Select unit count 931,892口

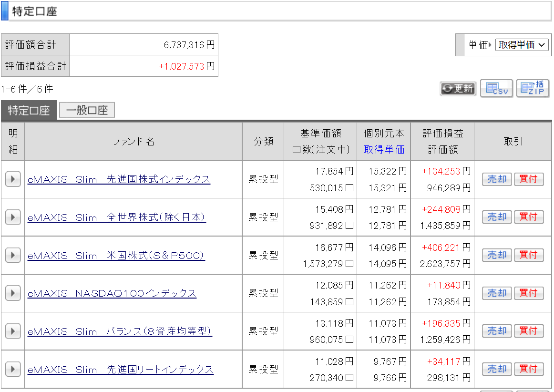(x=331, y=226)
